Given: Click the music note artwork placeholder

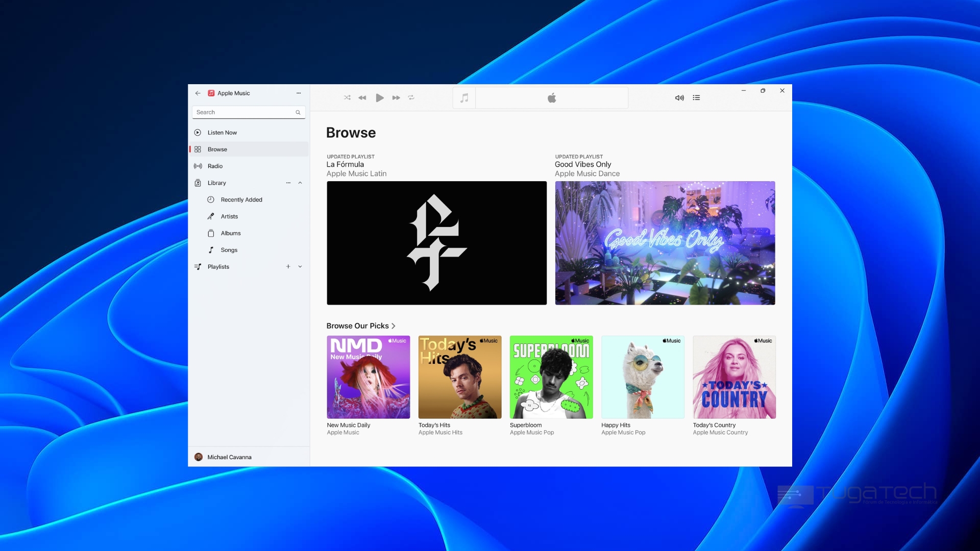Looking at the screenshot, I should coord(464,97).
